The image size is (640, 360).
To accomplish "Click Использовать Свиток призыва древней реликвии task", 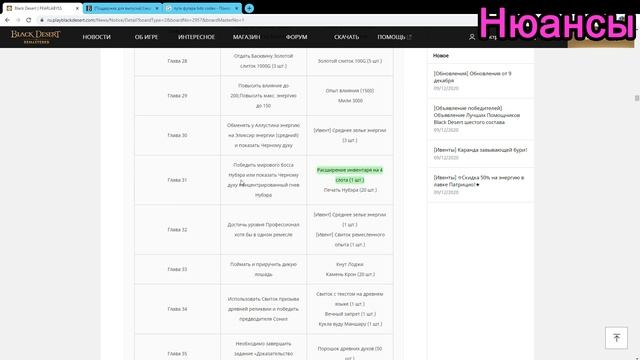I will click(x=263, y=309).
